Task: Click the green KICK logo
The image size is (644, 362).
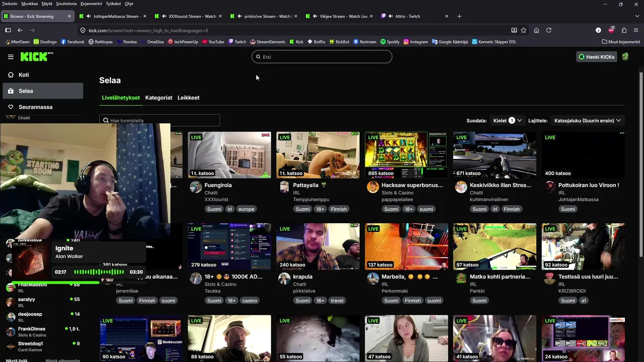Action: coord(37,56)
